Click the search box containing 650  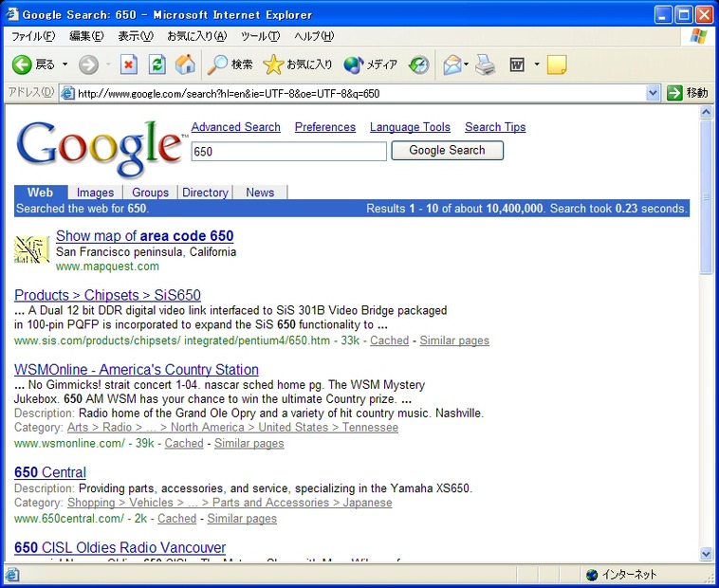coord(289,151)
